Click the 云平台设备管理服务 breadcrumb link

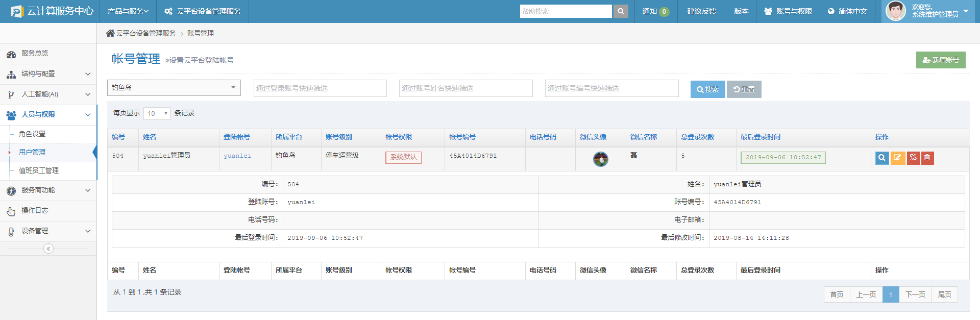pyautogui.click(x=145, y=33)
